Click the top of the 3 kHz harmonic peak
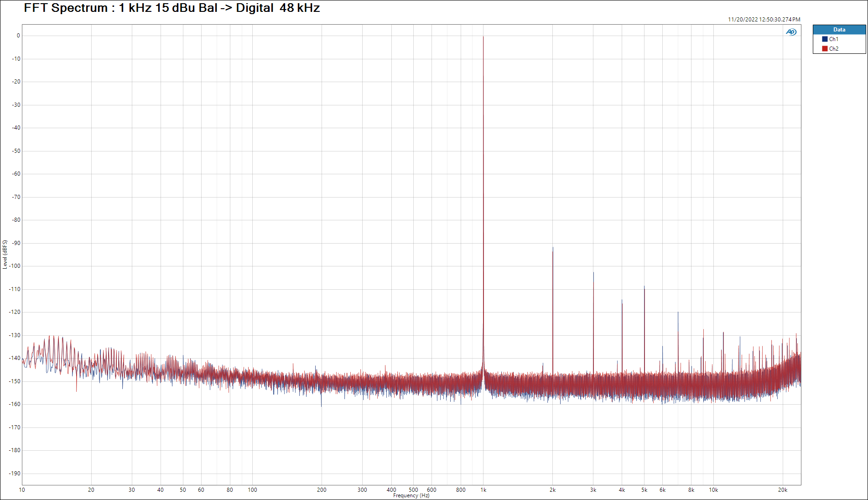 (x=593, y=273)
